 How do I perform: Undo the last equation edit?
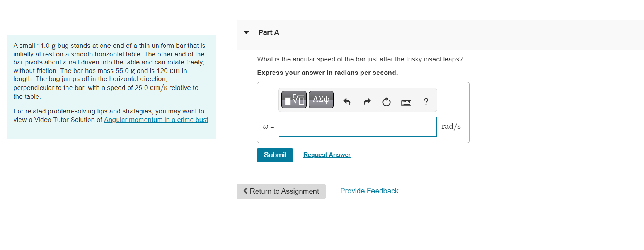[347, 101]
